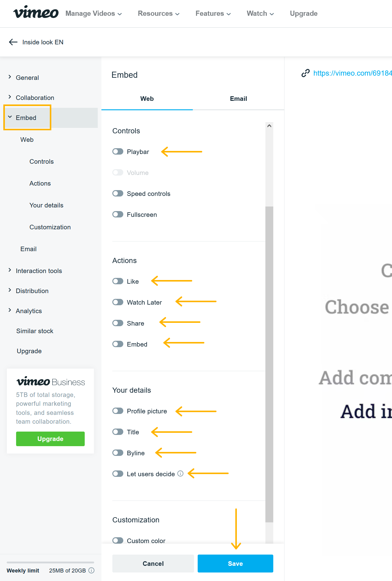Click the Vimeo logo
Screen dimensions: 392x581
click(36, 12)
